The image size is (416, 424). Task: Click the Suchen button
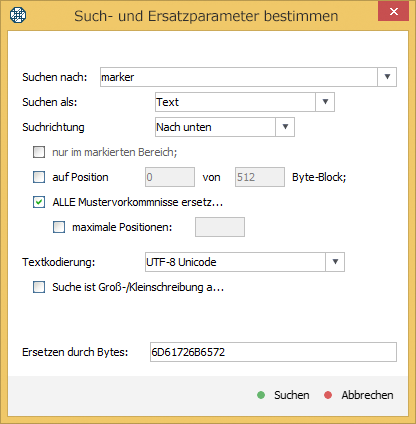coord(283,395)
